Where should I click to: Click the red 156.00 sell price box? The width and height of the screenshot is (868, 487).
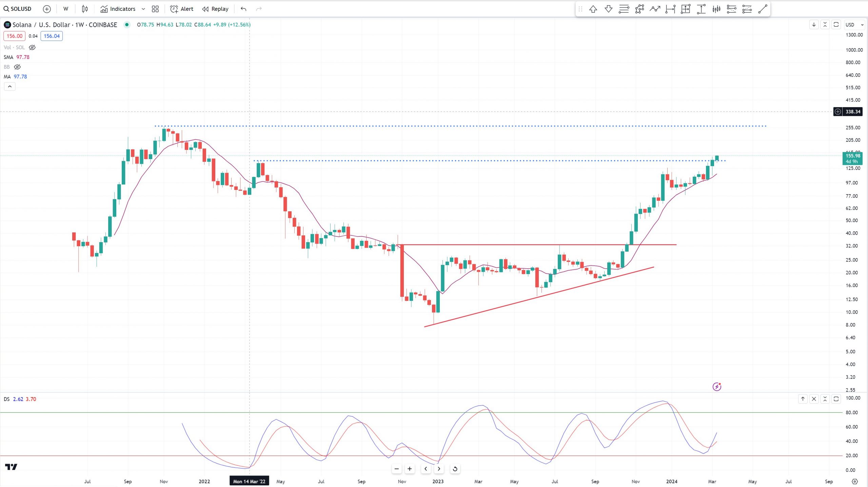click(14, 36)
